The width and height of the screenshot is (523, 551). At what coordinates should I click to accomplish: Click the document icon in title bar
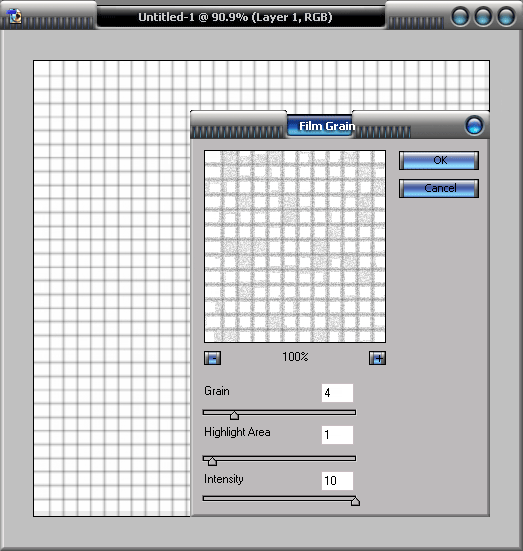pyautogui.click(x=14, y=16)
